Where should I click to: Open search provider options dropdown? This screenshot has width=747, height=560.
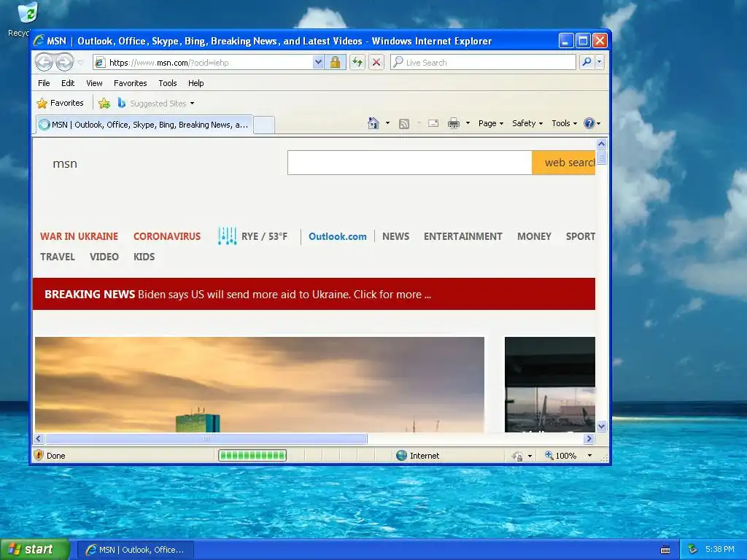(600, 63)
